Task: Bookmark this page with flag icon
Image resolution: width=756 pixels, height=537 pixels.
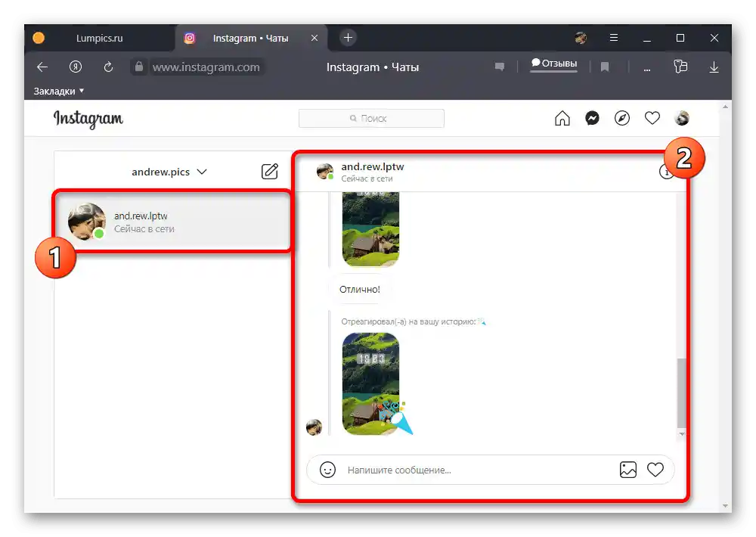Action: (x=605, y=67)
